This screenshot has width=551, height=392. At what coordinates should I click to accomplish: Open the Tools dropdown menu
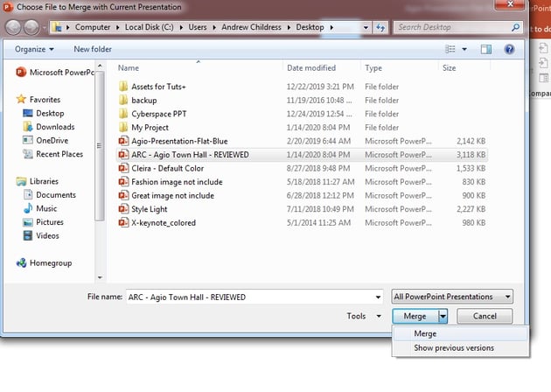click(x=363, y=316)
